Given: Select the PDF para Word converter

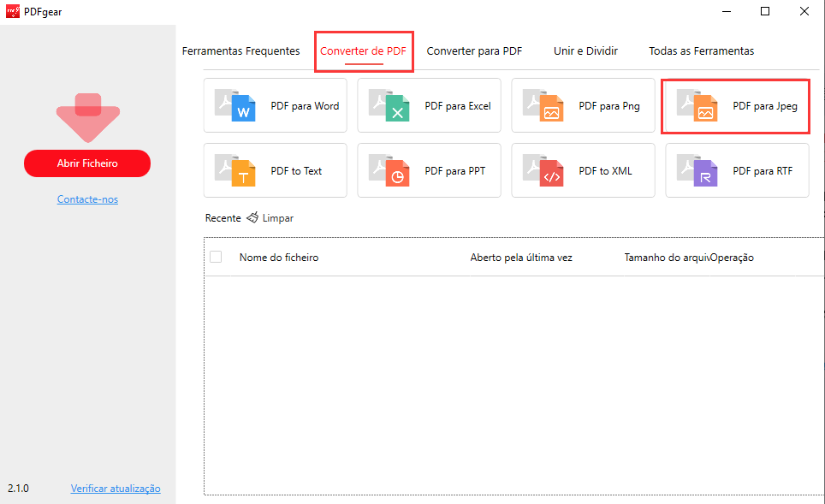Looking at the screenshot, I should click(275, 105).
